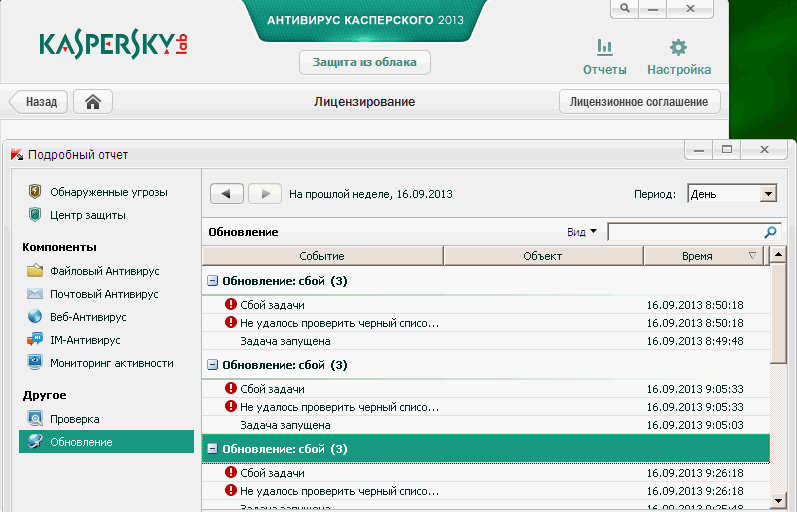Viewport: 797px width, 512px height.
Task: Click error icon beside Не удалось проверить 9:05:33
Action: pyautogui.click(x=231, y=406)
